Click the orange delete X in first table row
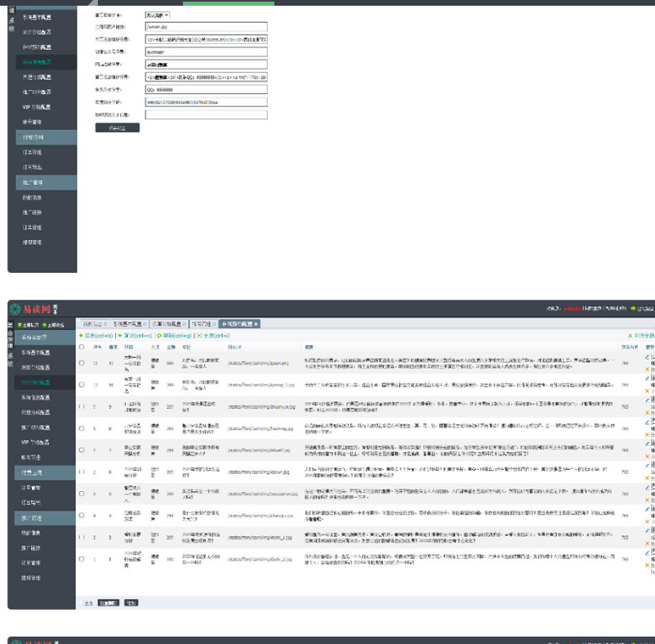Screen dimensions: 655x644 (648, 369)
